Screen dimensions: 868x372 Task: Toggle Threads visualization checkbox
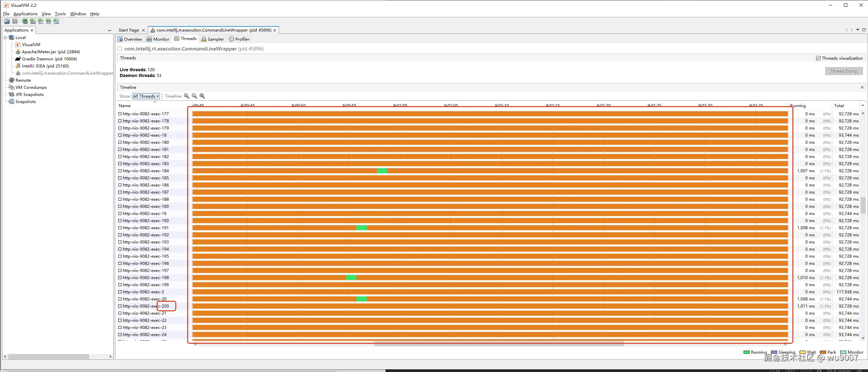(x=818, y=58)
